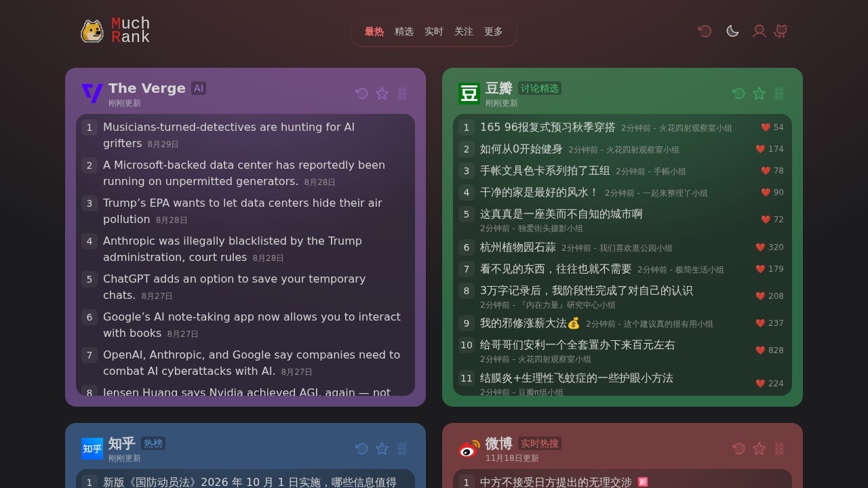Open The Verge title link
The image size is (868, 488).
pyautogui.click(x=147, y=88)
